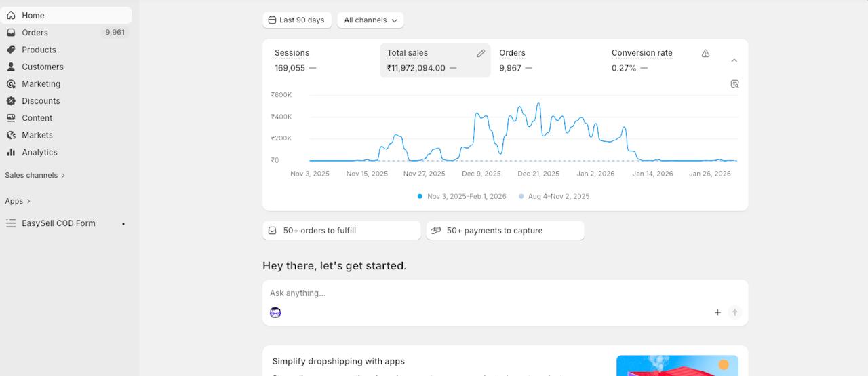Click the pencil edit icon on Total sales
868x376 pixels.
(481, 53)
